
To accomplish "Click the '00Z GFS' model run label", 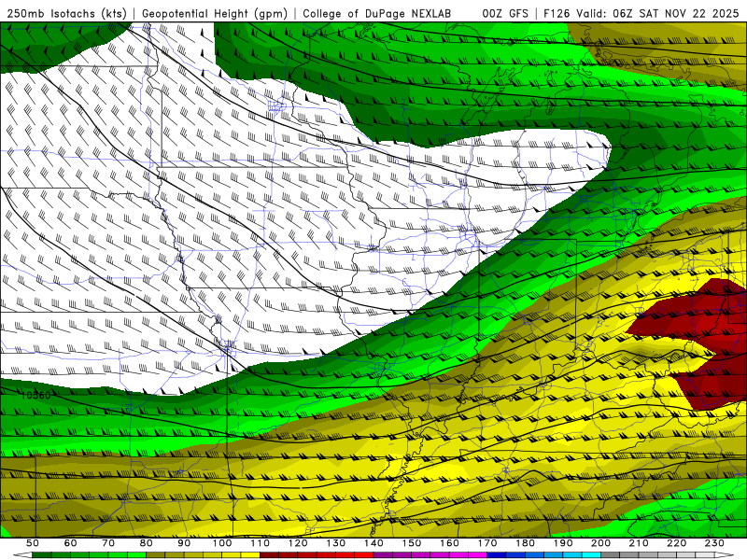I will tap(505, 14).
